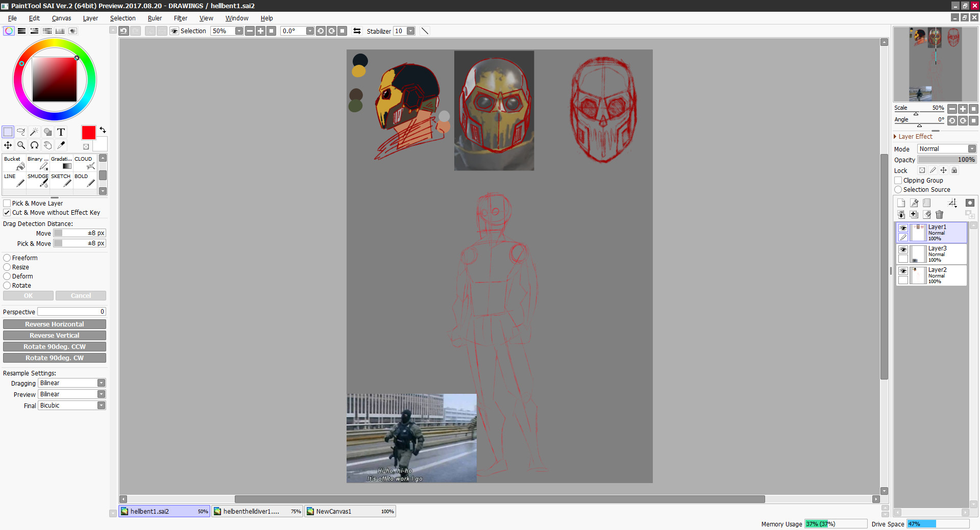Enable Selection Source option
Image resolution: width=980 pixels, height=530 pixels.
coord(898,190)
